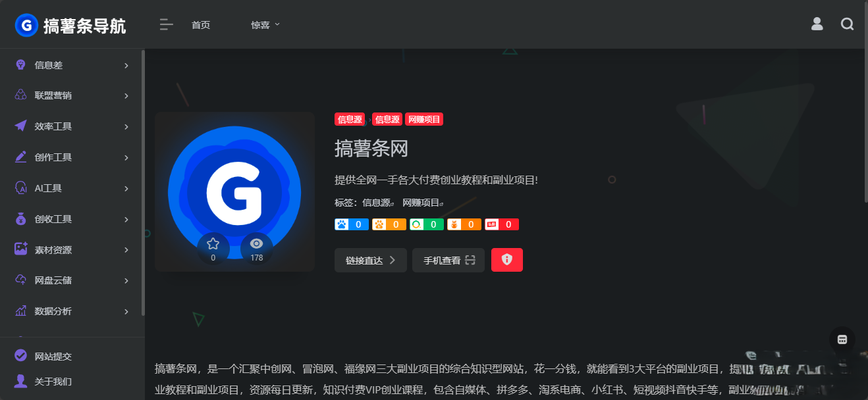Click the 手机查看 QR button
The width and height of the screenshot is (868, 400).
(448, 260)
